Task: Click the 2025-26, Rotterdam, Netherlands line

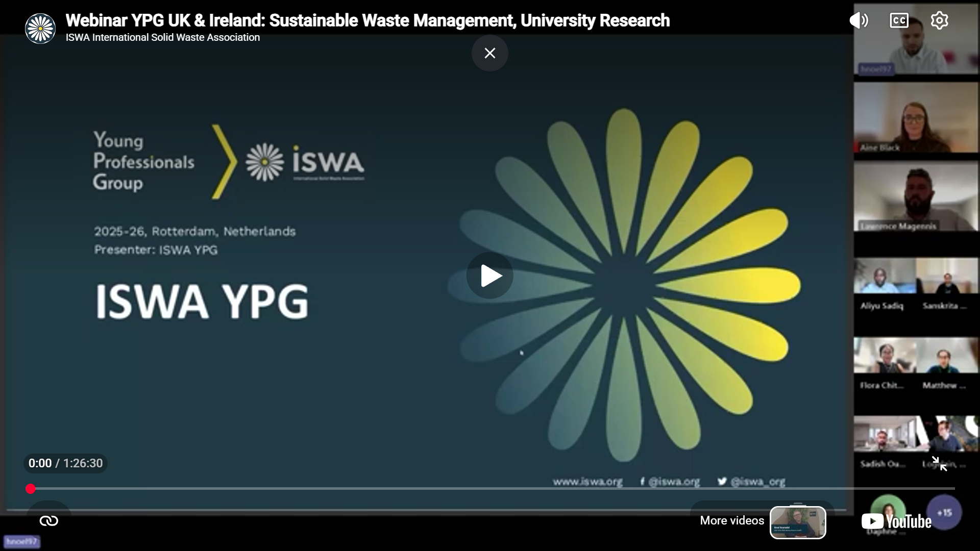Action: click(195, 232)
